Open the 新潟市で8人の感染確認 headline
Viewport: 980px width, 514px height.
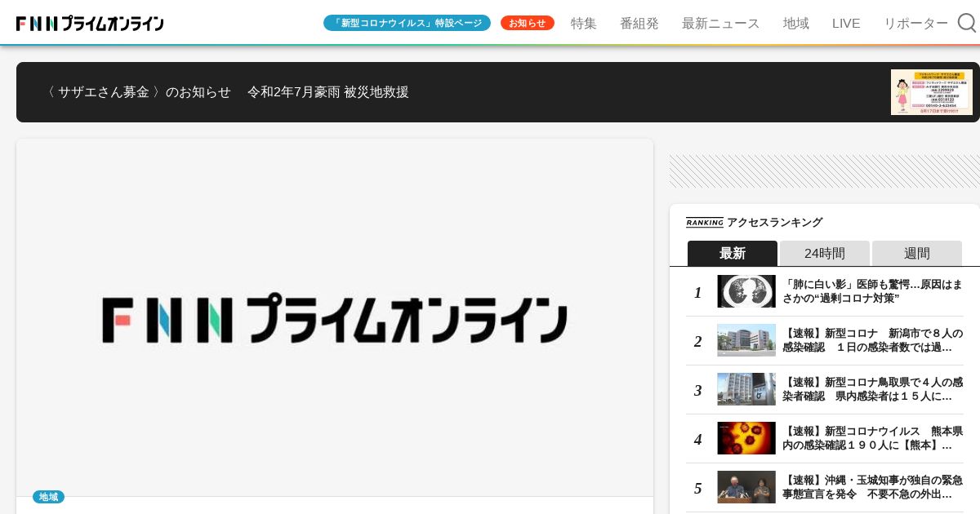[872, 340]
